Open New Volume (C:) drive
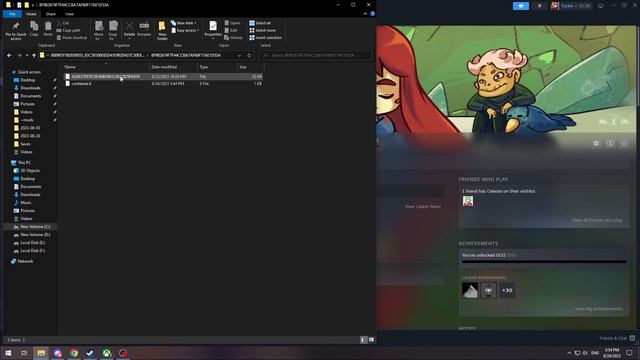640x360 pixels. point(35,227)
